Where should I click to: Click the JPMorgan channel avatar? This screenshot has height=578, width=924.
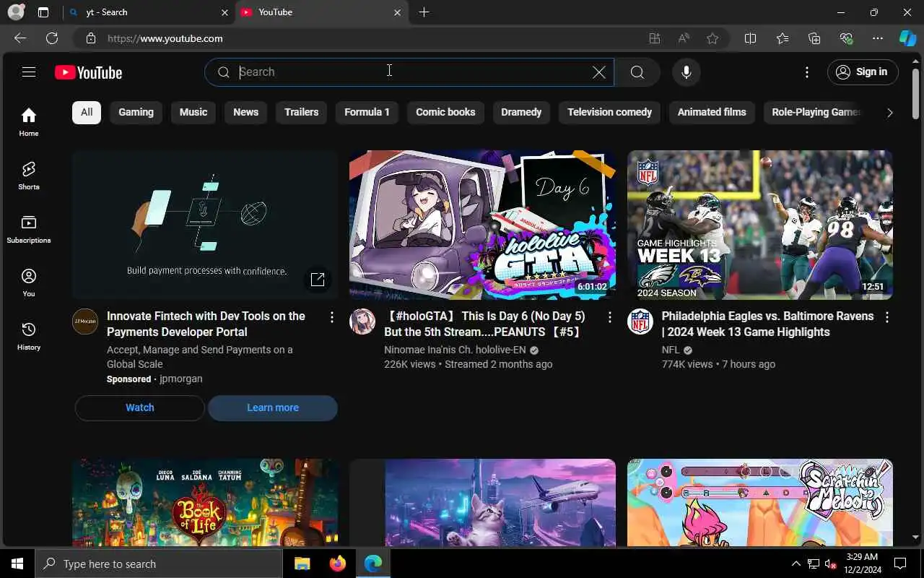pyautogui.click(x=85, y=322)
